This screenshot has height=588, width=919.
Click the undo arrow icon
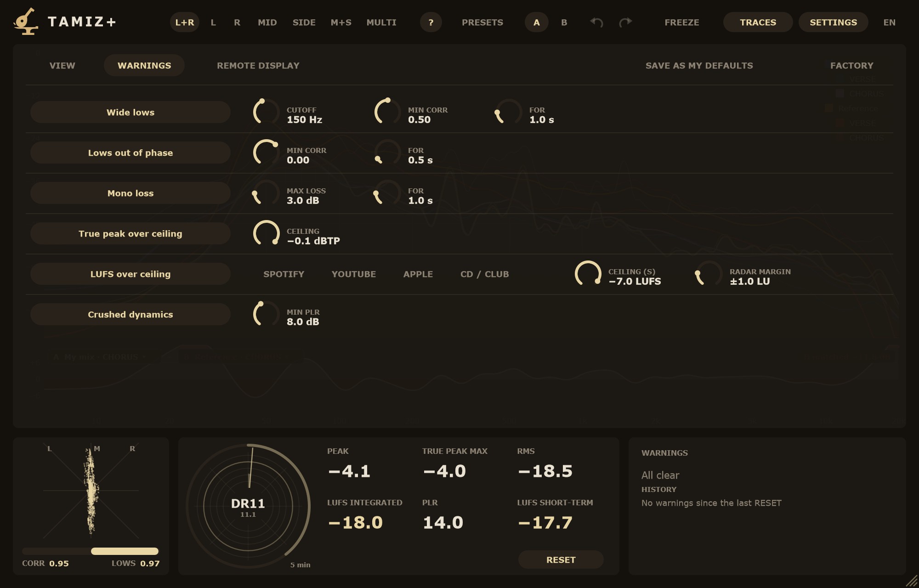(x=596, y=22)
